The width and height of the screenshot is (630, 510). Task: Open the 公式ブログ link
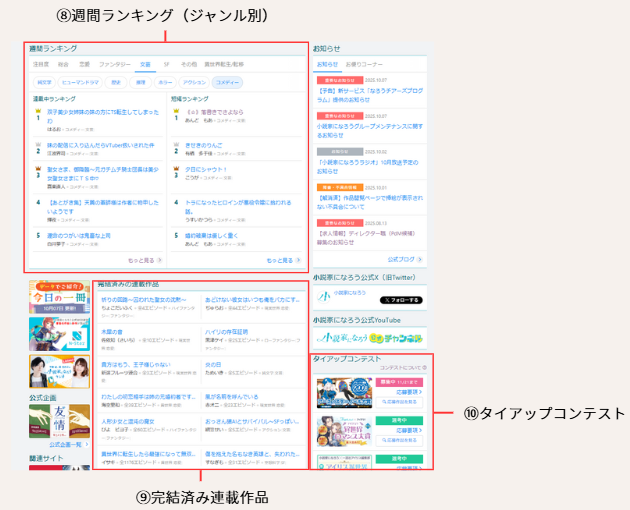pyautogui.click(x=406, y=258)
